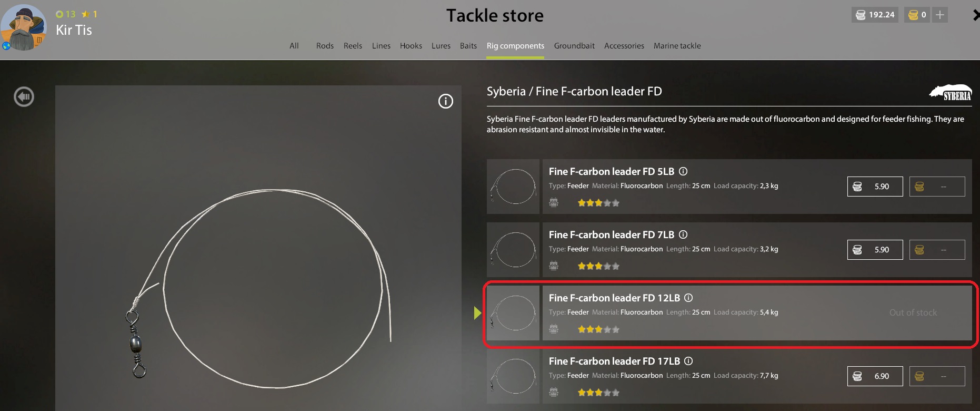
Task: Show info for Fine F-carbon leader FD 12LB
Action: coord(688,298)
